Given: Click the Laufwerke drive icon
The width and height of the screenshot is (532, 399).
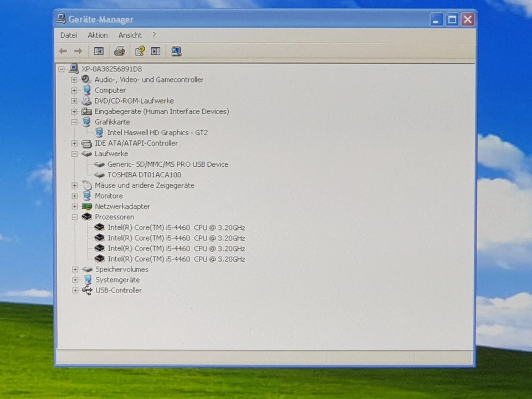Looking at the screenshot, I should coord(86,154).
